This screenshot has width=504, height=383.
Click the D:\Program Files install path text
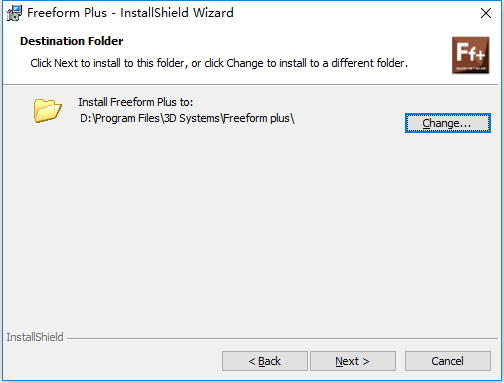point(187,118)
